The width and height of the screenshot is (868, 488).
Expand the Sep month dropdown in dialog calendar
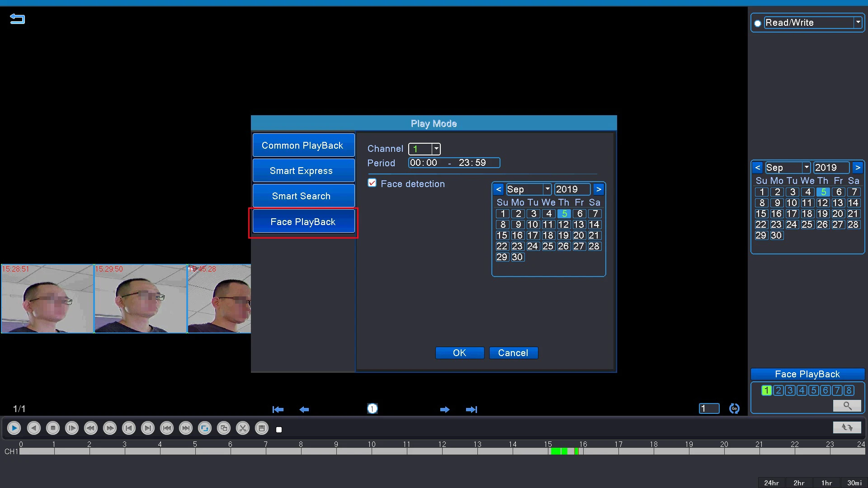(x=547, y=189)
